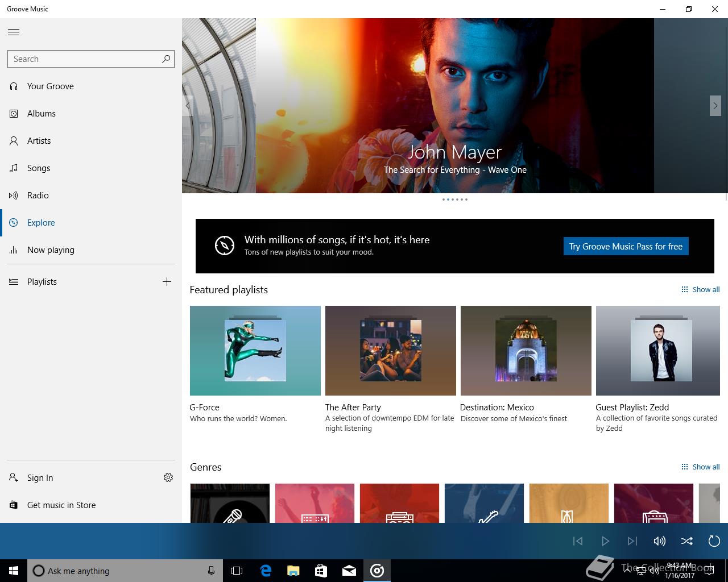728x582 pixels.
Task: Open Windows Store from taskbar
Action: point(321,571)
